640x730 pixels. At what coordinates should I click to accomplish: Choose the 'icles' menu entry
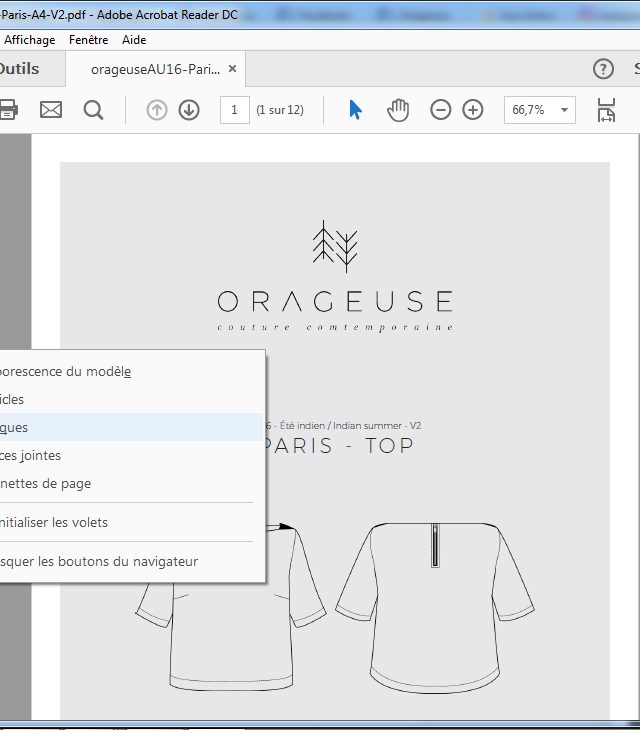131,399
